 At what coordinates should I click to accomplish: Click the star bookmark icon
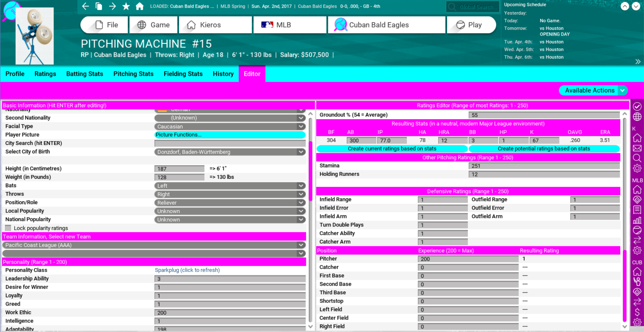coord(126,6)
